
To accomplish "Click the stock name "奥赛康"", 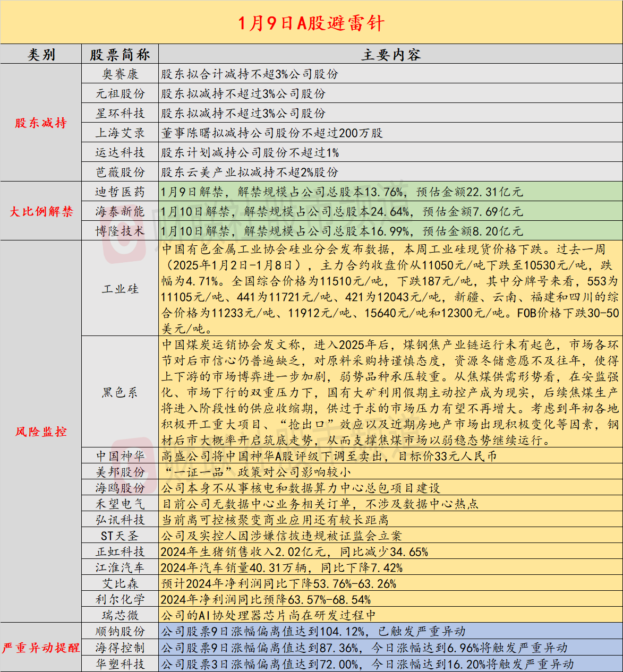I will click(120, 74).
